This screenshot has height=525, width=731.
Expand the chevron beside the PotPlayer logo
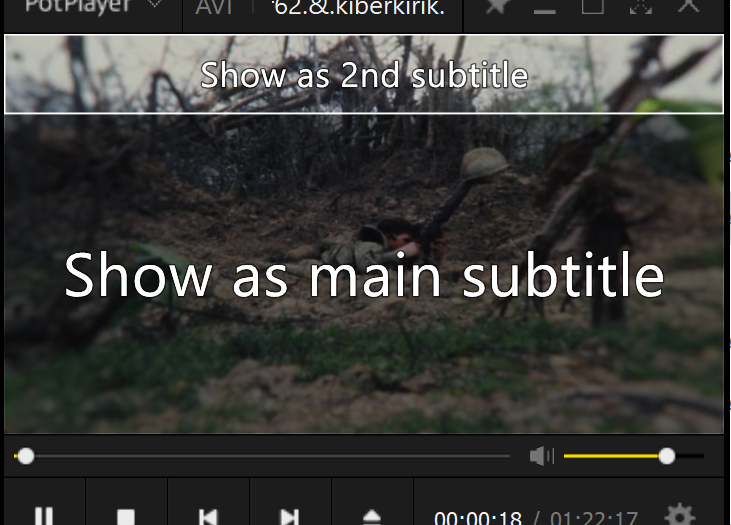click(x=154, y=5)
